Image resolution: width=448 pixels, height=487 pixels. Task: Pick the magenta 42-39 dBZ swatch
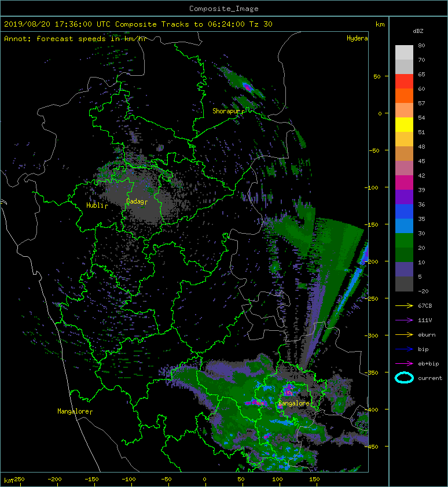404,182
